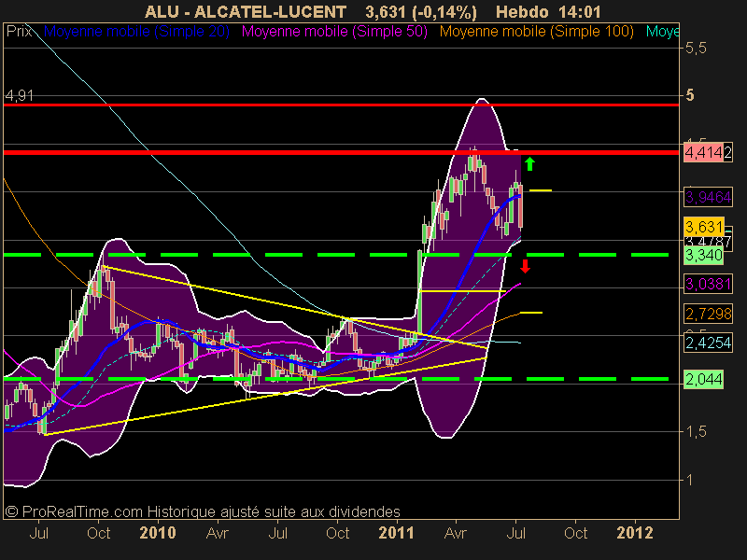Viewport: 747px width, 560px height.
Task: Click the Avr label following 2010
Action: pyautogui.click(x=218, y=533)
